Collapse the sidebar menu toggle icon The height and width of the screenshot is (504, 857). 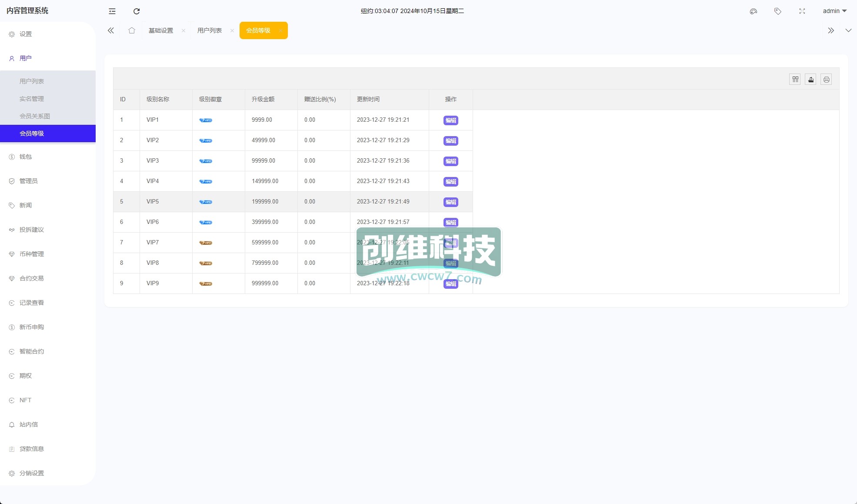[112, 11]
